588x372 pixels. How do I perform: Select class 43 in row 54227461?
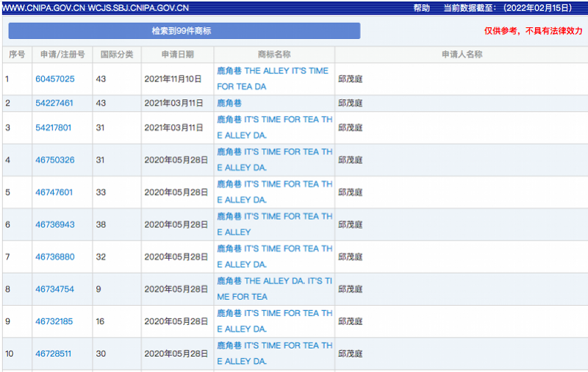101,103
